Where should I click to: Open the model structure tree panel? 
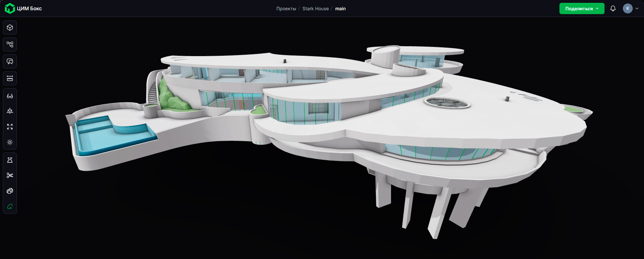(10, 44)
